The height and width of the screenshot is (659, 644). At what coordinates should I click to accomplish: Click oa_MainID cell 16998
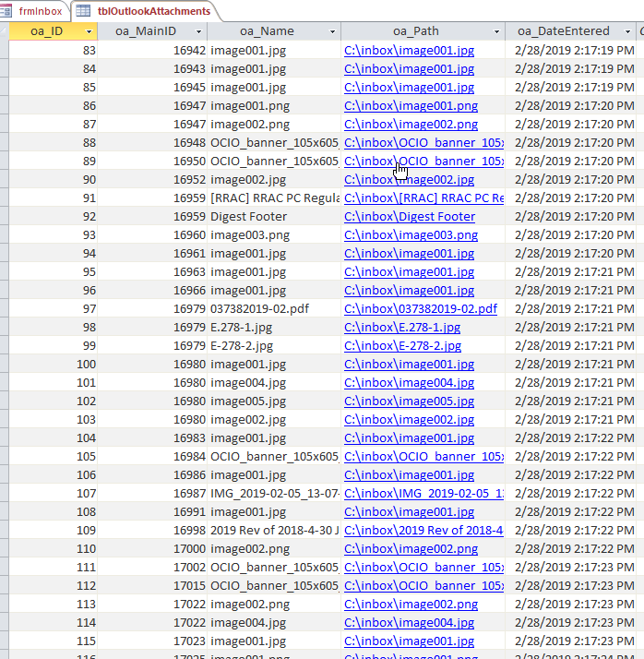152,531
